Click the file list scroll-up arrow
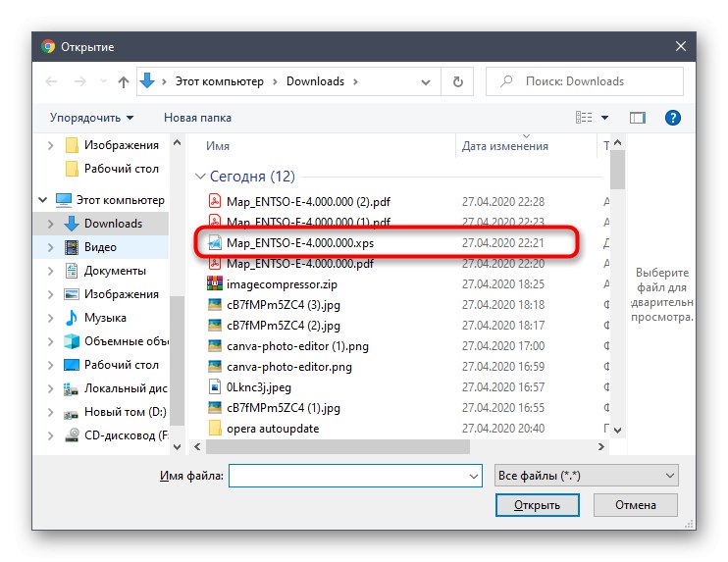This screenshot has height=562, width=728. click(x=617, y=142)
